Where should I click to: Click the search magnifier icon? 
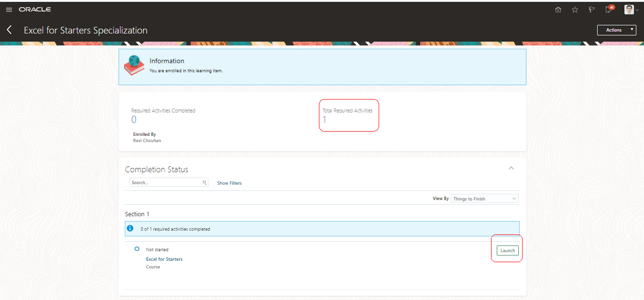(x=205, y=183)
